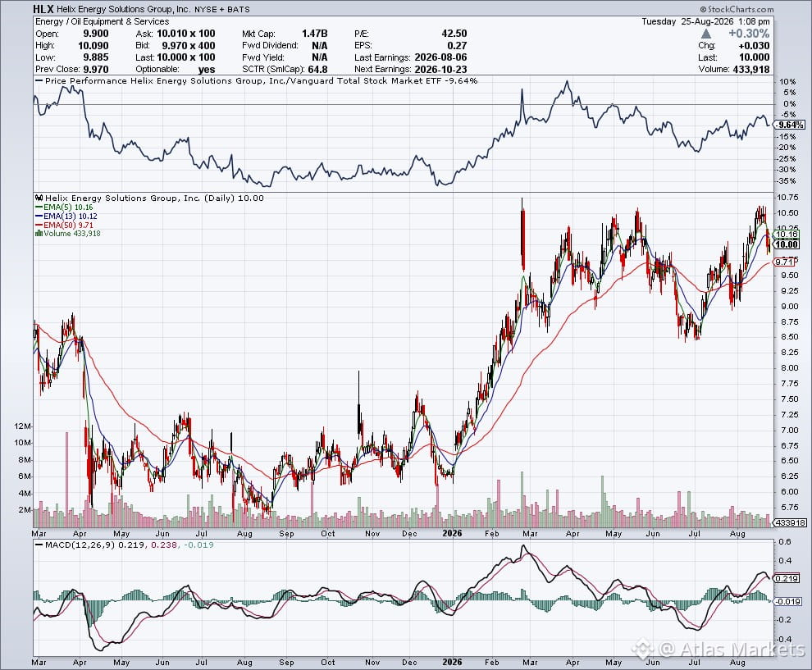This screenshot has height=670, width=812.
Task: Click the Mkt Cap value 1.47B
Action: point(315,34)
